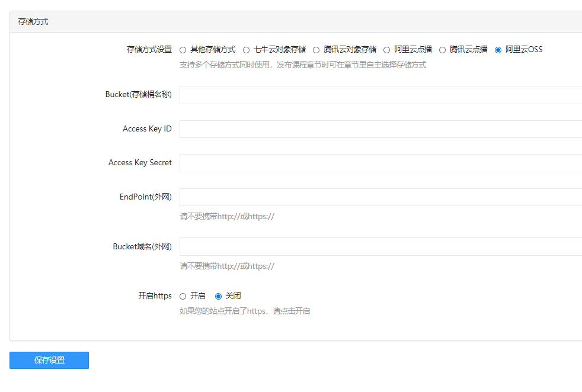This screenshot has height=392, width=582.
Task: Focus the Access Key ID field
Action: point(381,129)
